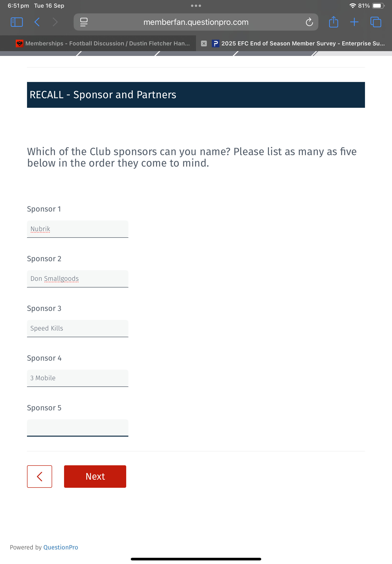Click the survey's previous page arrow button

(x=39, y=476)
